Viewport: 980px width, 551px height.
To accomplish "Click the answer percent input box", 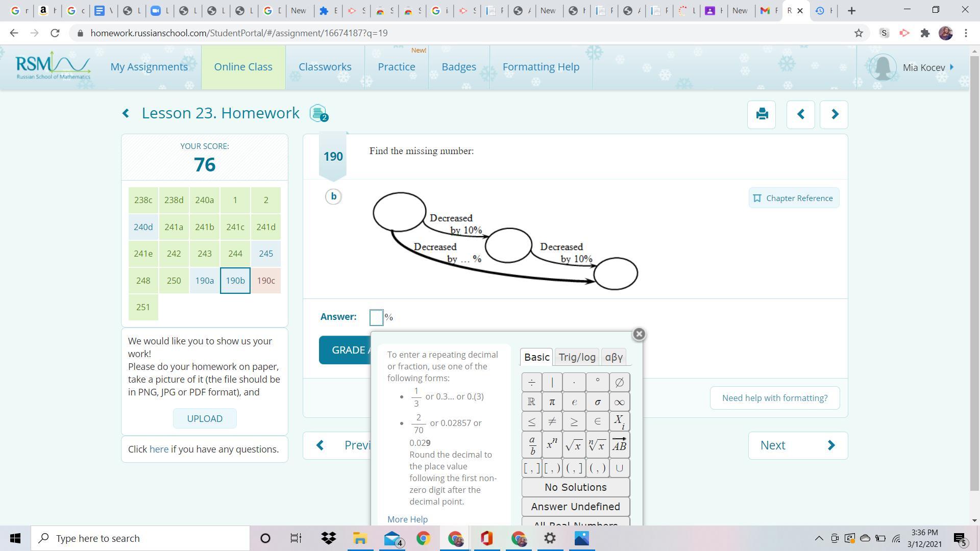I will [x=376, y=317].
